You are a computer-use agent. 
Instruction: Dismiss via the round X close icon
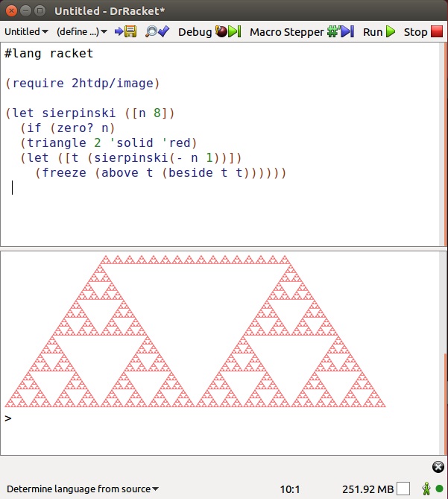coord(438,467)
